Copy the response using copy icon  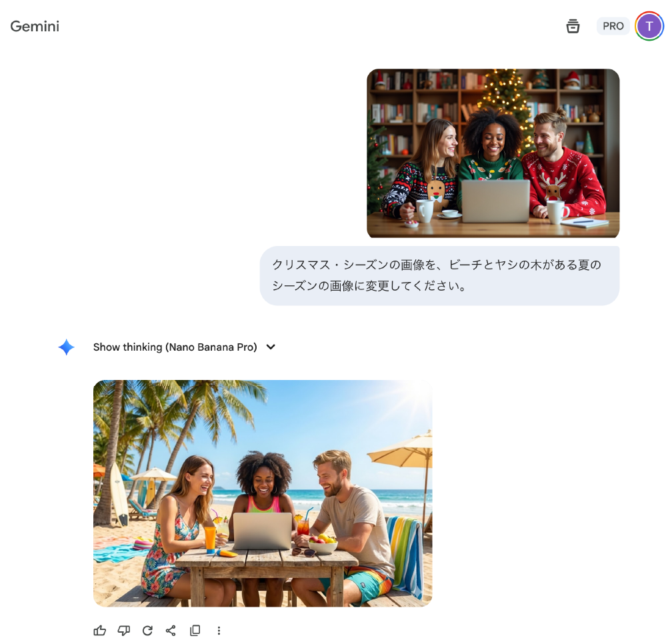pos(195,630)
